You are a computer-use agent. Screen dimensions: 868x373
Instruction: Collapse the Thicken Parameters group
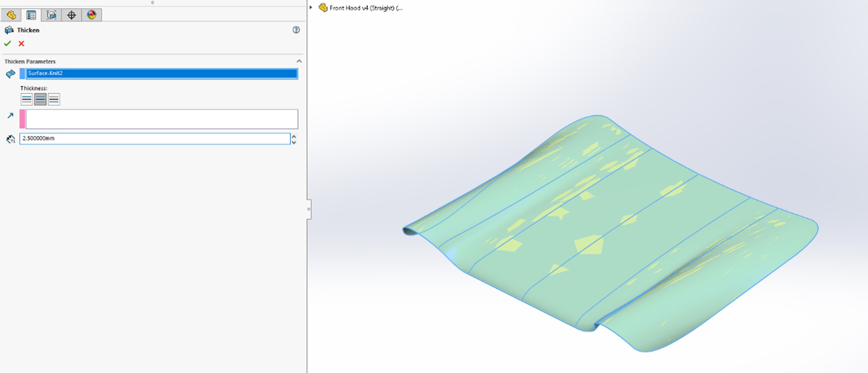(x=299, y=61)
